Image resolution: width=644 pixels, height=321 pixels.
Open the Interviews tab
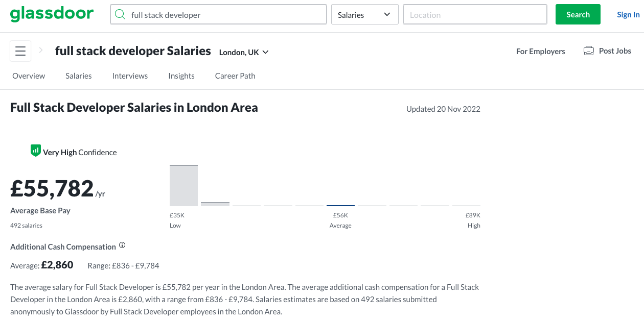[x=130, y=76]
